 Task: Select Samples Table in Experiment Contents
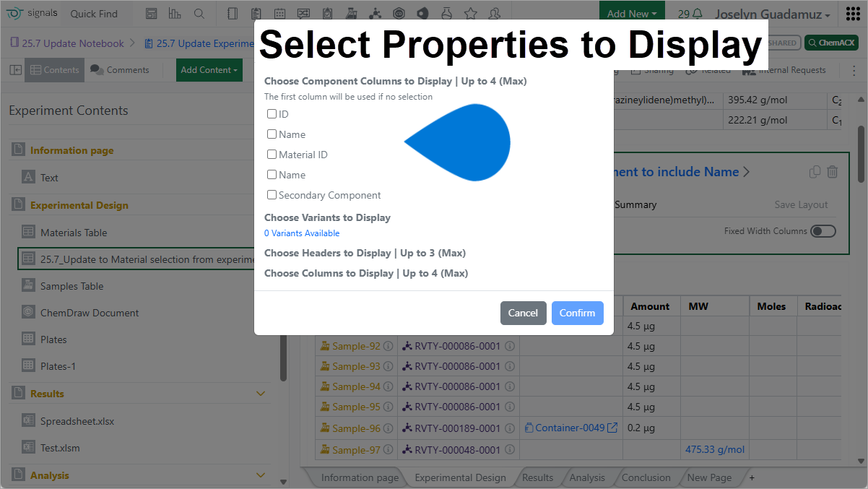(x=71, y=286)
